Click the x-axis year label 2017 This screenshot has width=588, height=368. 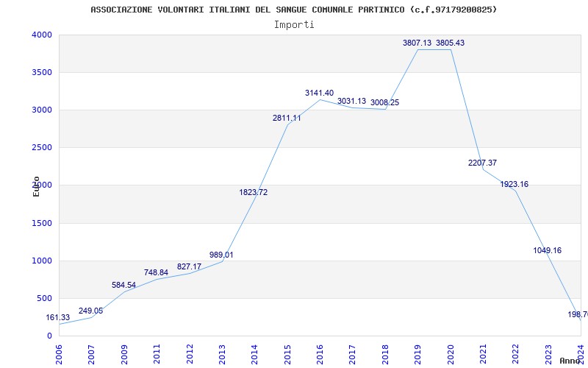[x=353, y=354]
